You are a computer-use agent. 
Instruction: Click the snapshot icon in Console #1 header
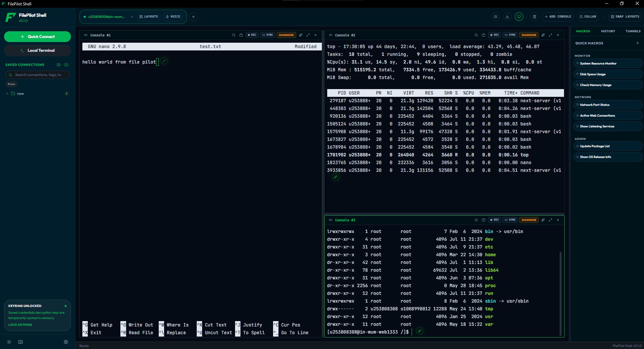tap(241, 35)
